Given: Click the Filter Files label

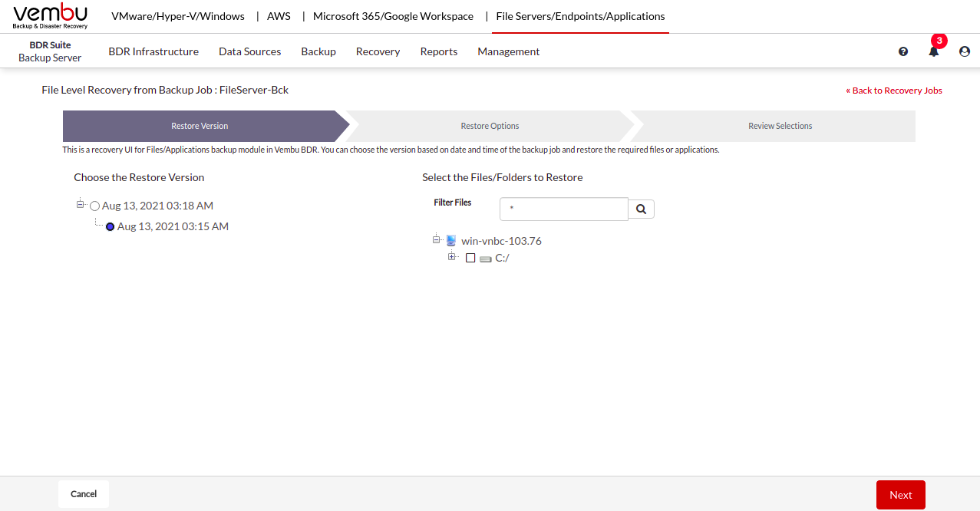Looking at the screenshot, I should click(x=453, y=203).
